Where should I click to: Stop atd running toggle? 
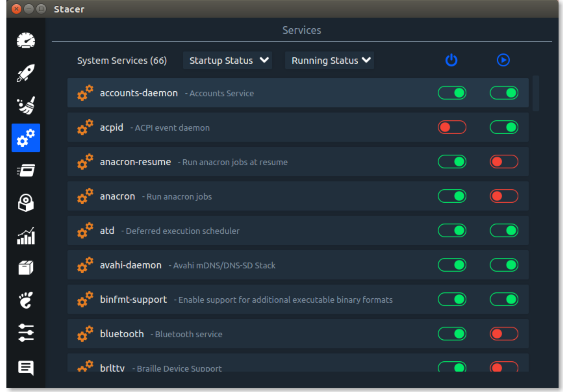[504, 230]
